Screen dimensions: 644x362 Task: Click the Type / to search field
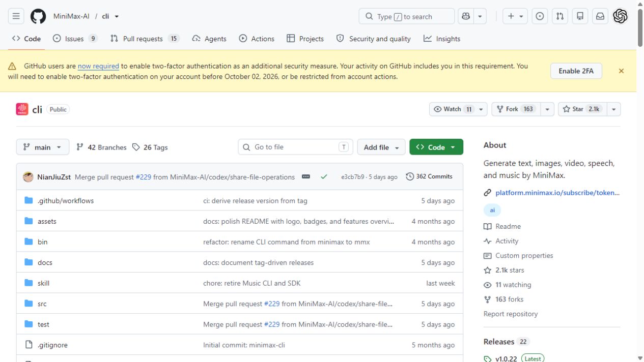407,16
